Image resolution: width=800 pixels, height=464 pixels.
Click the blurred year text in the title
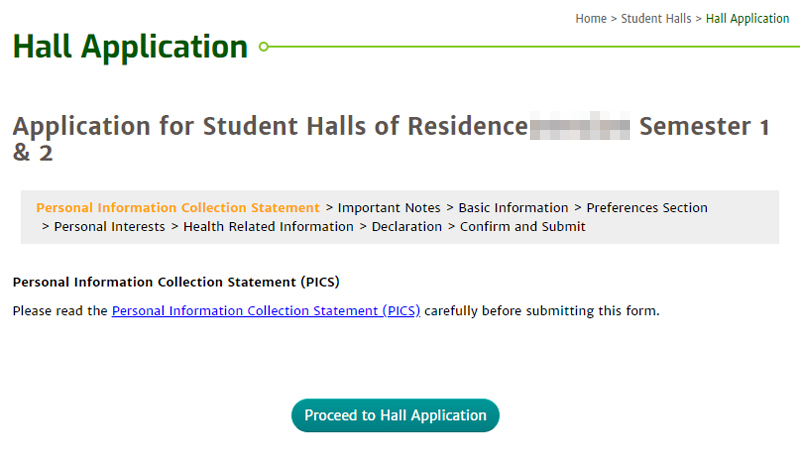pos(580,128)
